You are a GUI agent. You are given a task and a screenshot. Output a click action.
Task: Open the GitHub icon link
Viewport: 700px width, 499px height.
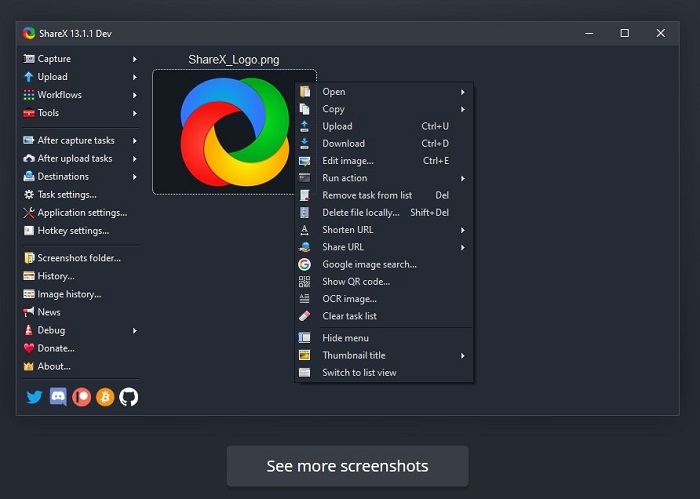click(129, 397)
